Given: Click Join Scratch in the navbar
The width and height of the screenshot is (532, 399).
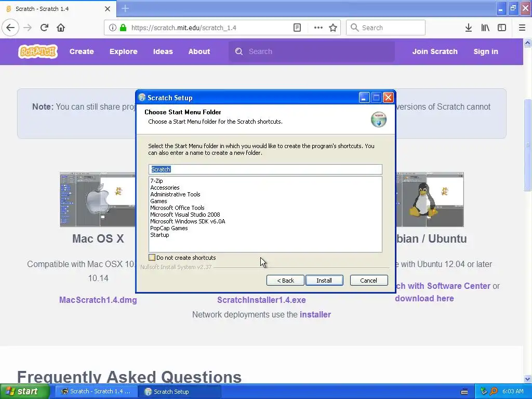Looking at the screenshot, I should click(435, 51).
